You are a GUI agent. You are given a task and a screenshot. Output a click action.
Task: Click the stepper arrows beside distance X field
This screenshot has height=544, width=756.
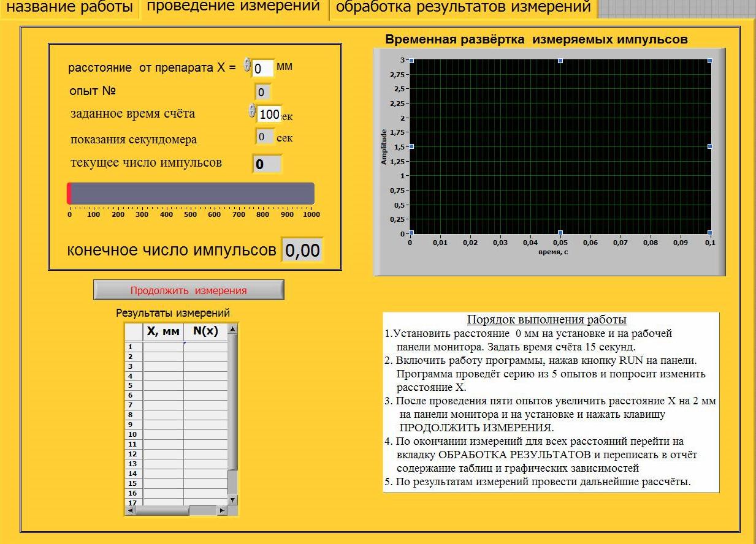pos(248,65)
